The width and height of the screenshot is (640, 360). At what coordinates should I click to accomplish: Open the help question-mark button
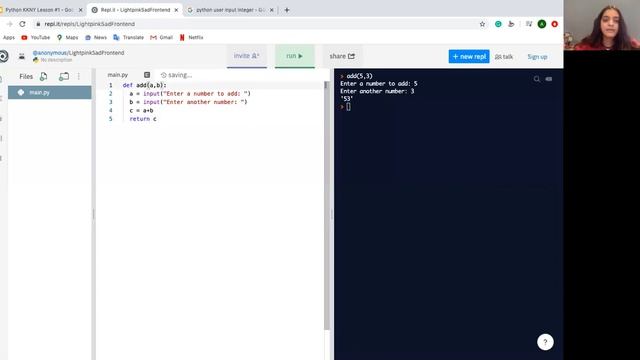coord(545,342)
